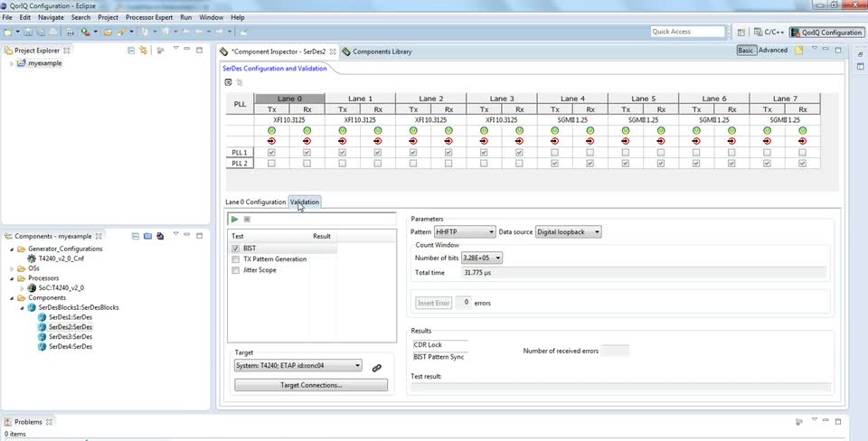Switch to the Advanced view mode
This screenshot has height=441, width=868.
pyautogui.click(x=772, y=51)
